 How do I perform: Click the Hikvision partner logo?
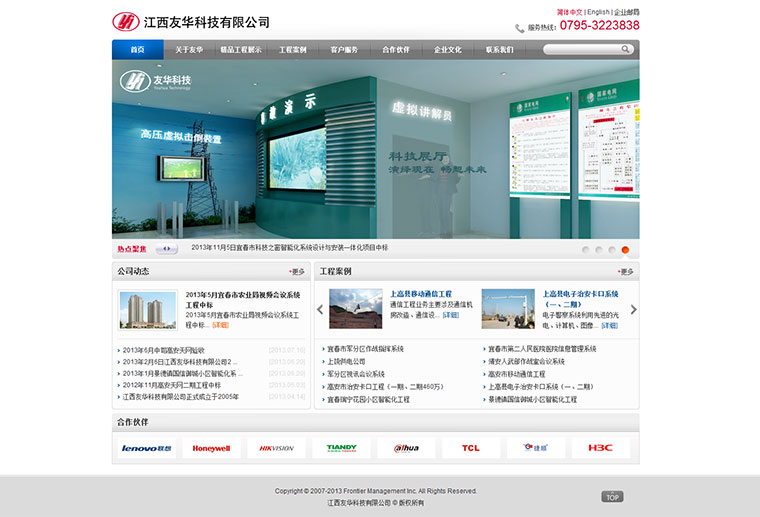(x=276, y=448)
